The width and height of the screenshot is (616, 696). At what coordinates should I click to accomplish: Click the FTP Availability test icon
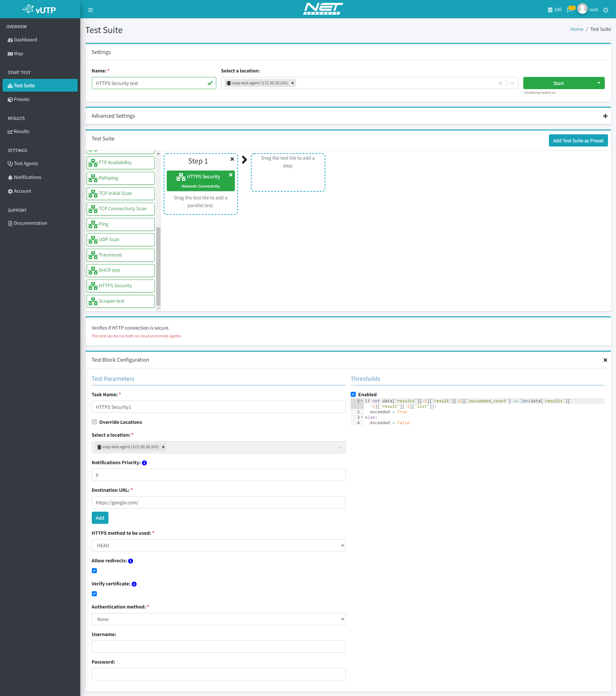pyautogui.click(x=95, y=162)
